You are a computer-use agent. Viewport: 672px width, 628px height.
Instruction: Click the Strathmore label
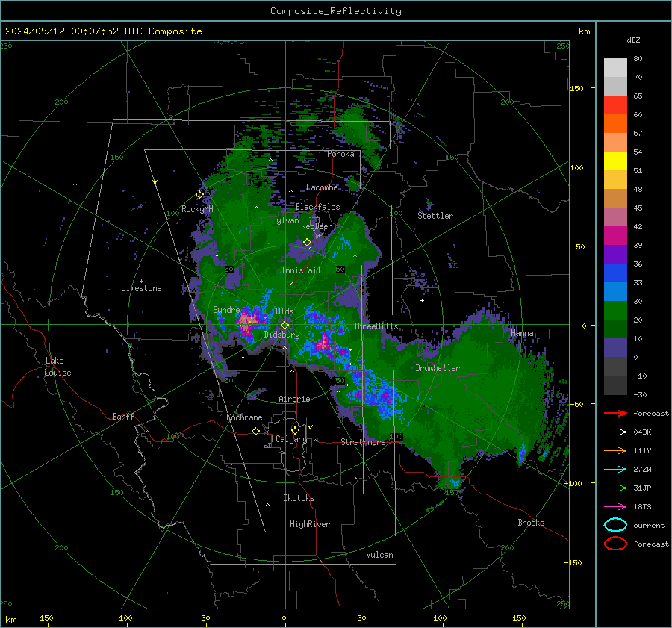tap(363, 442)
